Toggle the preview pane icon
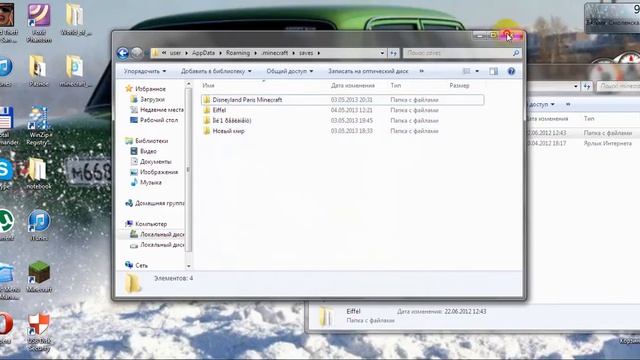 (x=493, y=71)
